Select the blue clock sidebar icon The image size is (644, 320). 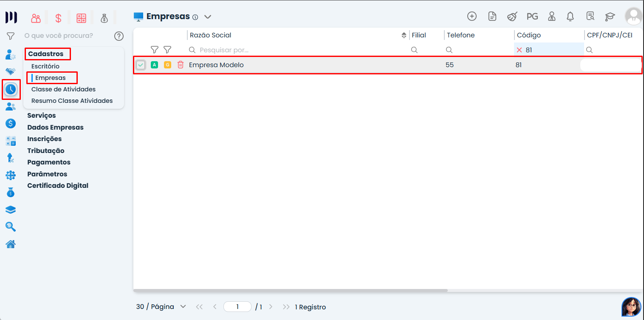point(11,89)
